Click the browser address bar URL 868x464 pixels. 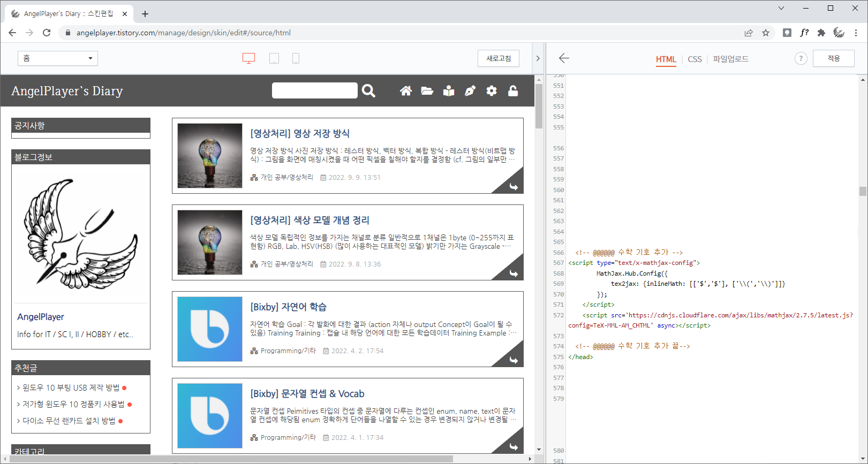point(184,33)
